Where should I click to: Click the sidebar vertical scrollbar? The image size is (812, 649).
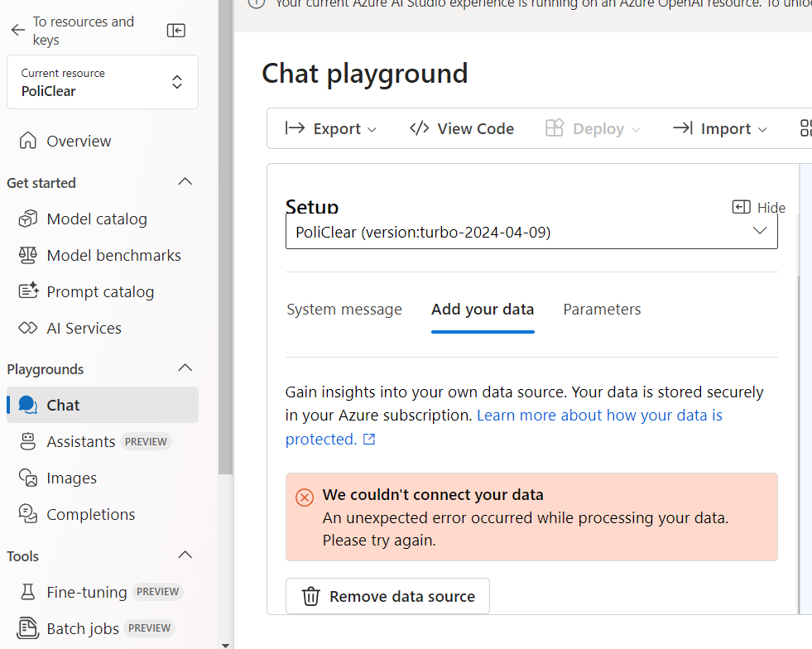225,237
